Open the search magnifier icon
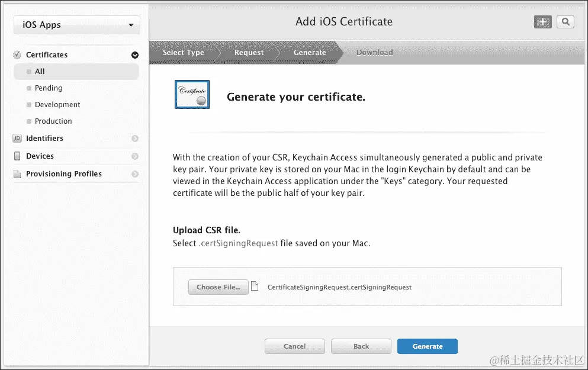The image size is (588, 370). point(565,22)
